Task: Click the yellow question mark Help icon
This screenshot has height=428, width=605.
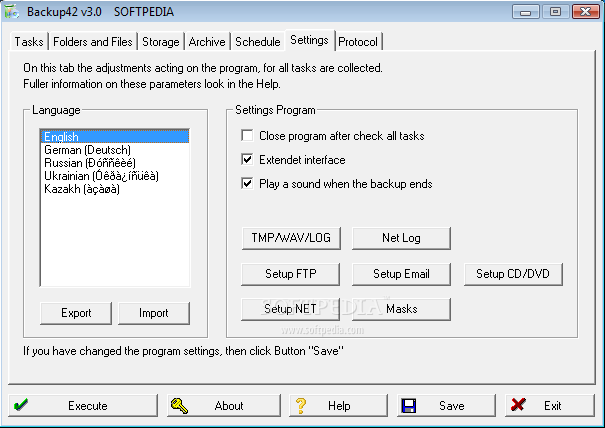Action: pyautogui.click(x=301, y=406)
